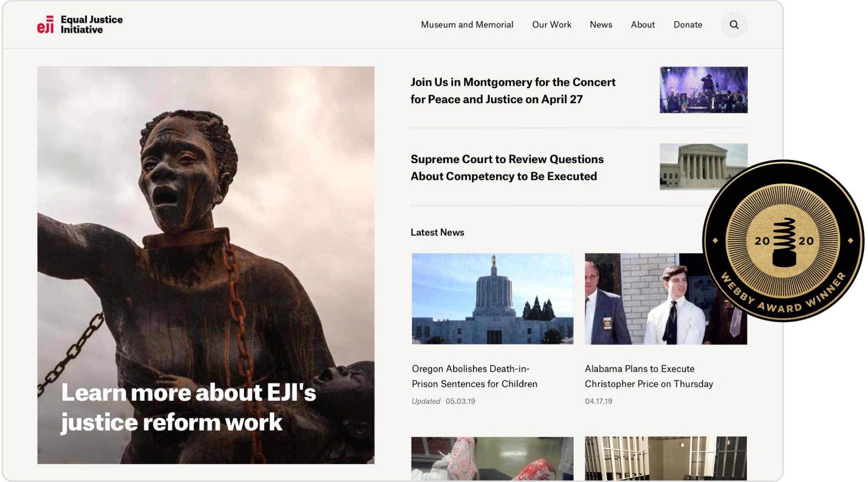
Task: Open Alabama Plans to Execute Christopher Price article
Action: [x=648, y=376]
